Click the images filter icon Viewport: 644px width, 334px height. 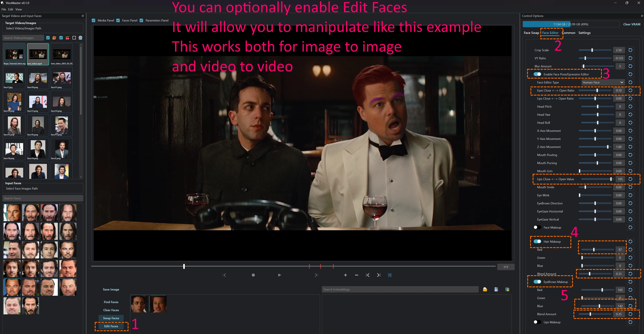click(x=54, y=38)
